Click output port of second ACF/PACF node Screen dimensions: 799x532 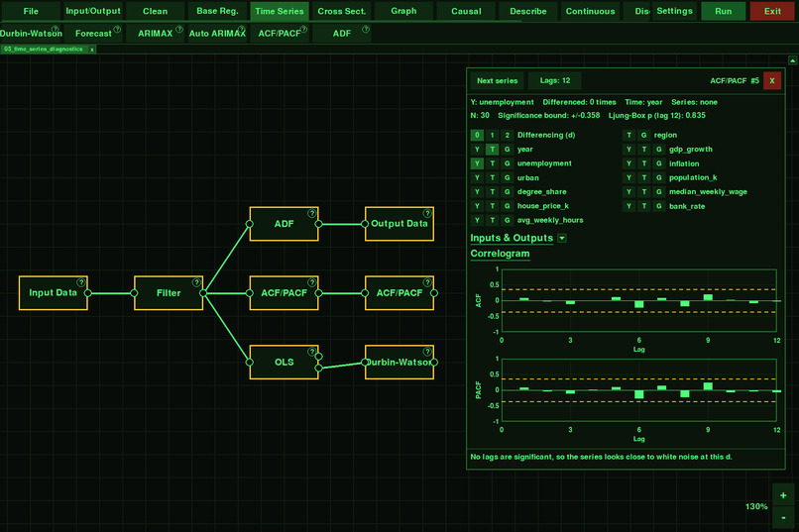coord(434,293)
